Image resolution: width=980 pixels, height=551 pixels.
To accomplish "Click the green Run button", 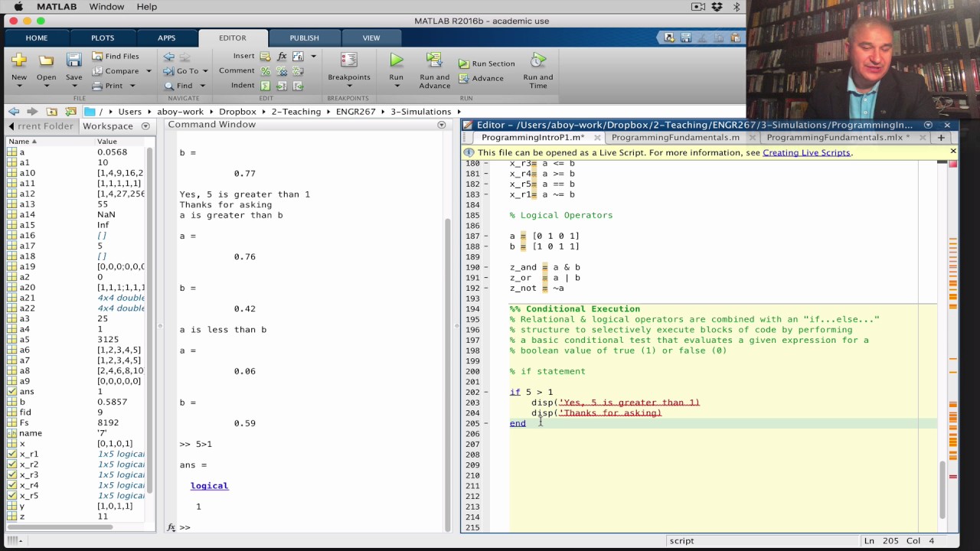I will point(396,60).
